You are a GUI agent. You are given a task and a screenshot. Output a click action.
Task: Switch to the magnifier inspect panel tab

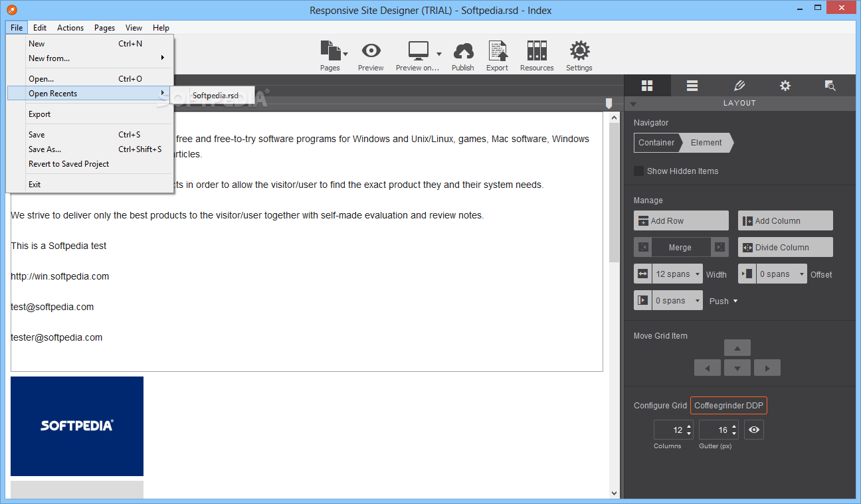[x=830, y=86]
